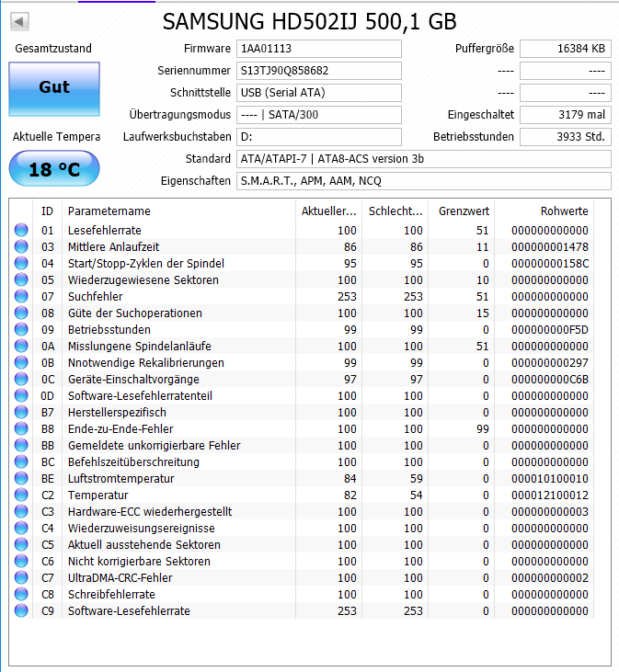
Task: Click the Übertragungsmodus field SATA/300
Action: [319, 115]
